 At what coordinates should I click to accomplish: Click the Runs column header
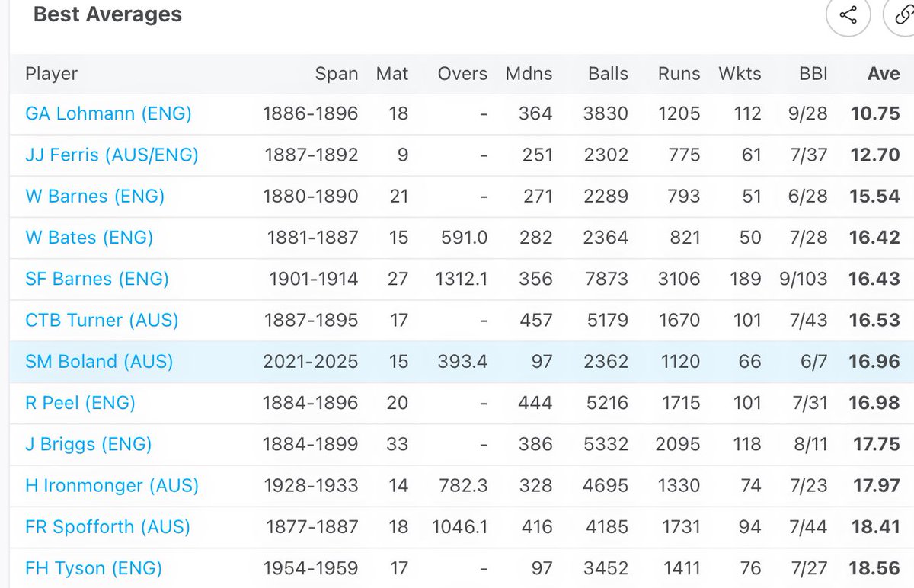coord(679,74)
